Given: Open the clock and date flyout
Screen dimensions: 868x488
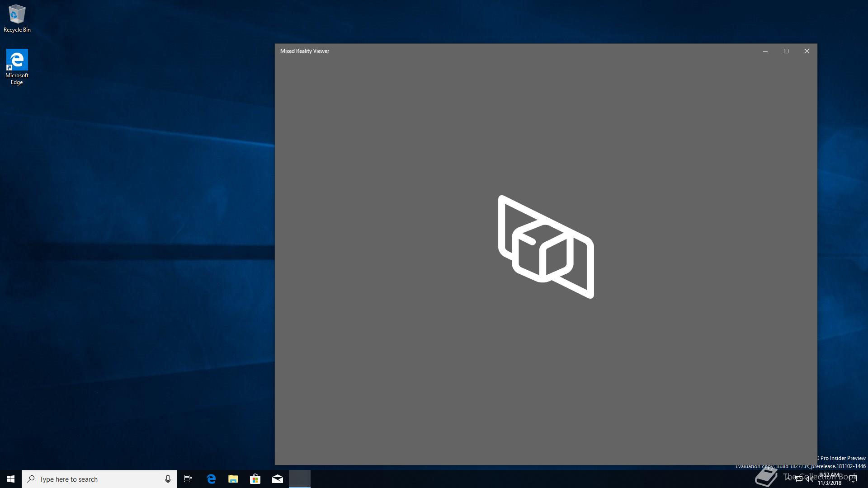Looking at the screenshot, I should (x=830, y=479).
